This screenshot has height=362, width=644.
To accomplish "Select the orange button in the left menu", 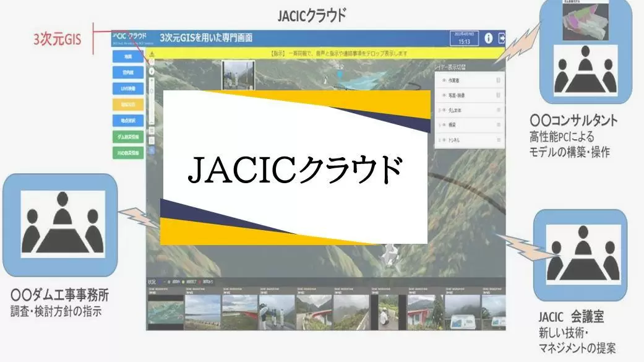I will pos(128,105).
